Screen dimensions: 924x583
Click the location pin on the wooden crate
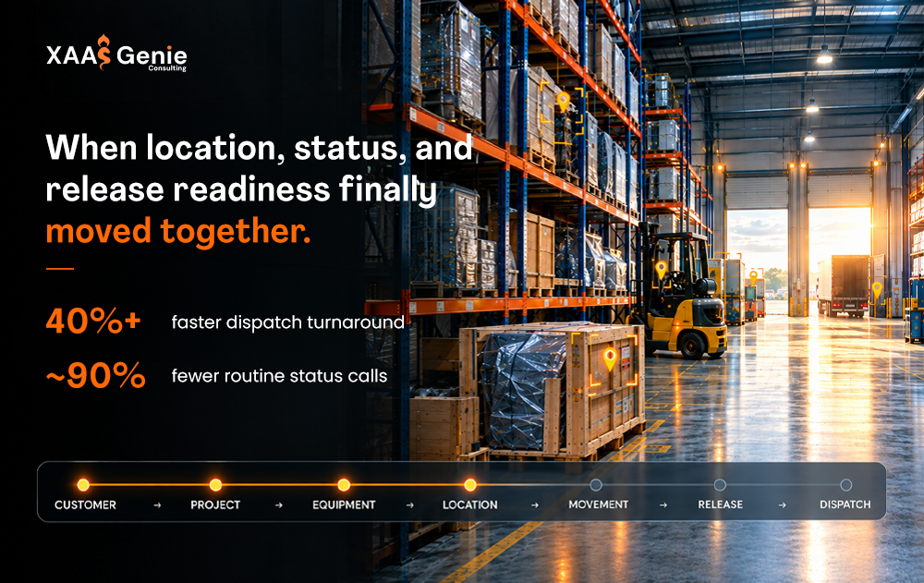pyautogui.click(x=610, y=358)
